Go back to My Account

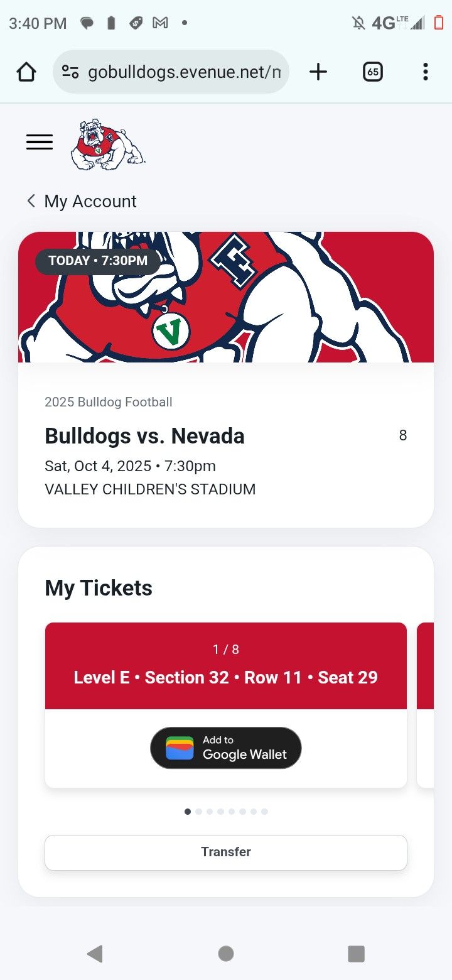(82, 201)
